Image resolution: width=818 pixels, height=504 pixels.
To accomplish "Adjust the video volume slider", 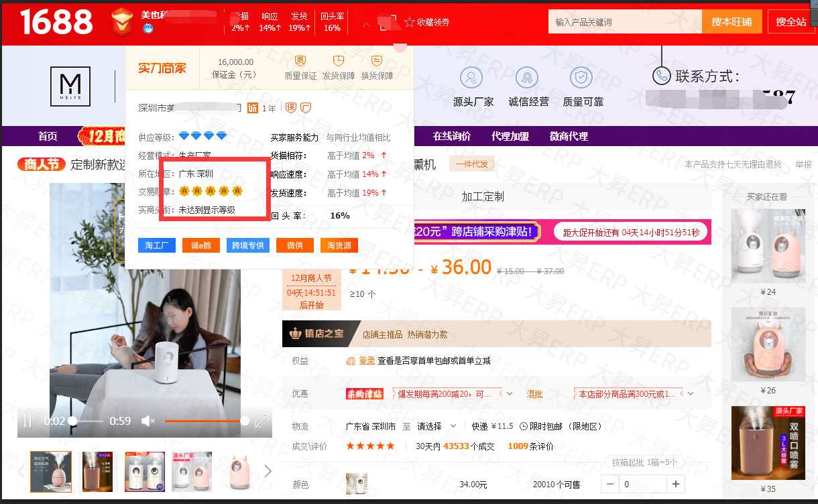I will click(x=207, y=421).
